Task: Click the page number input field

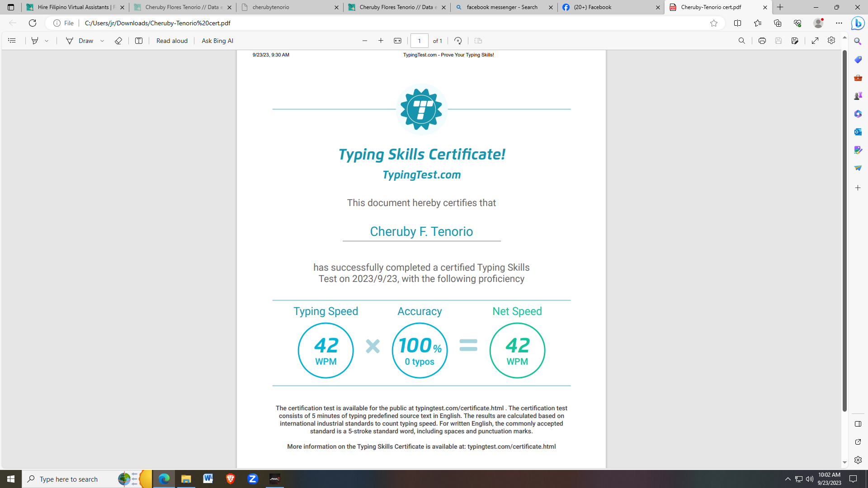Action: [419, 41]
